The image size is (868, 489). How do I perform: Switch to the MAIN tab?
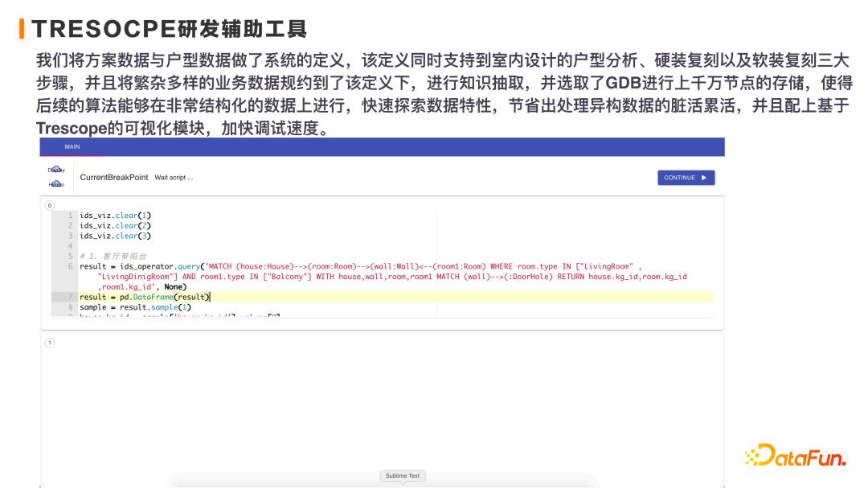pyautogui.click(x=72, y=147)
